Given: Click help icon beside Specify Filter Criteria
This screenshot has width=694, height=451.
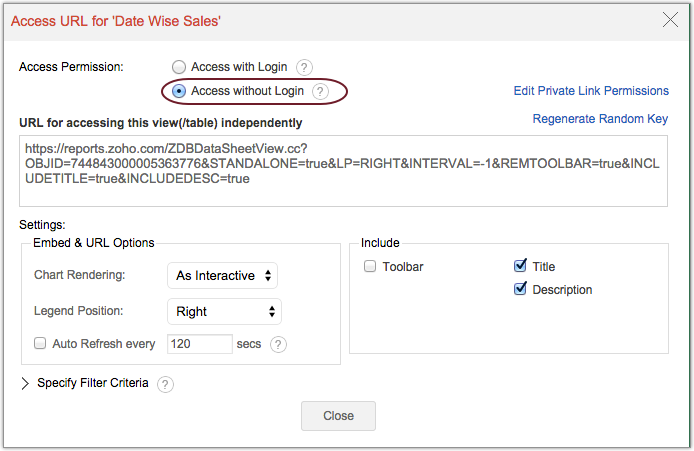Looking at the screenshot, I should (x=166, y=383).
